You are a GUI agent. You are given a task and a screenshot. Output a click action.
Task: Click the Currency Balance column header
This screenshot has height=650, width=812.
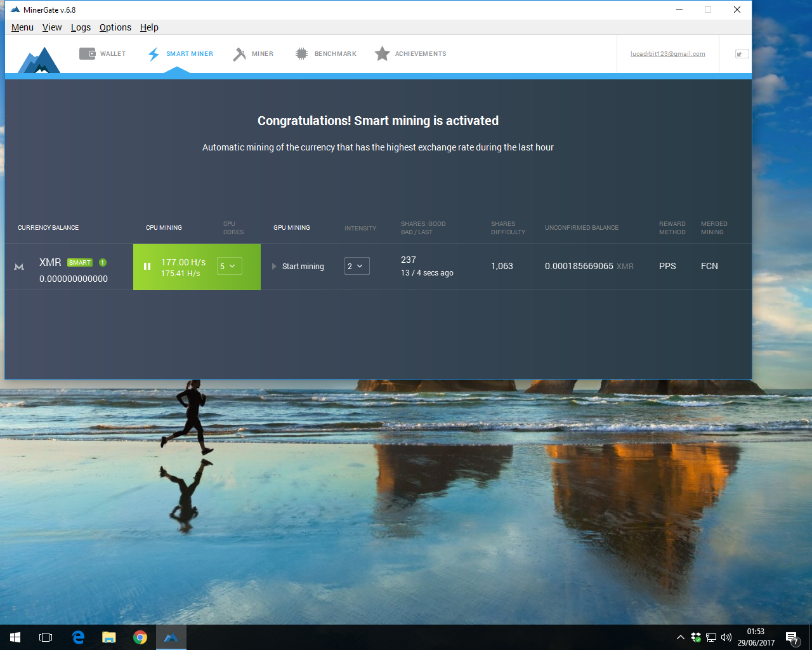[x=48, y=228]
